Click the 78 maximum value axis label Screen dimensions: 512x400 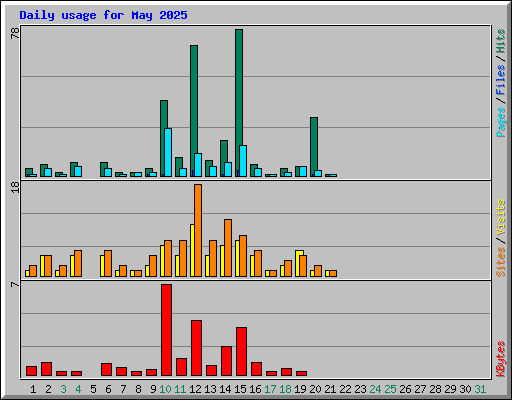pyautogui.click(x=15, y=33)
